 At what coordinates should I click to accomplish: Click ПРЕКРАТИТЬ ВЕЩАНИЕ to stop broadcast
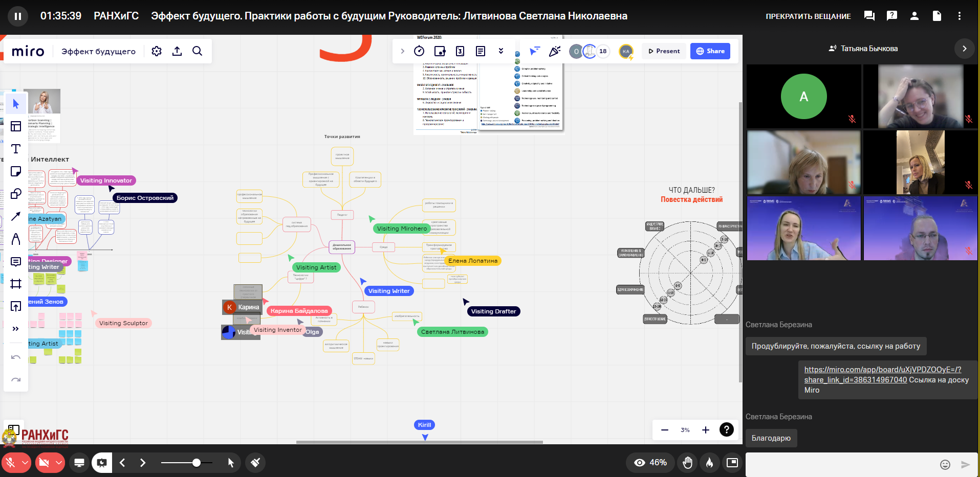tap(808, 16)
